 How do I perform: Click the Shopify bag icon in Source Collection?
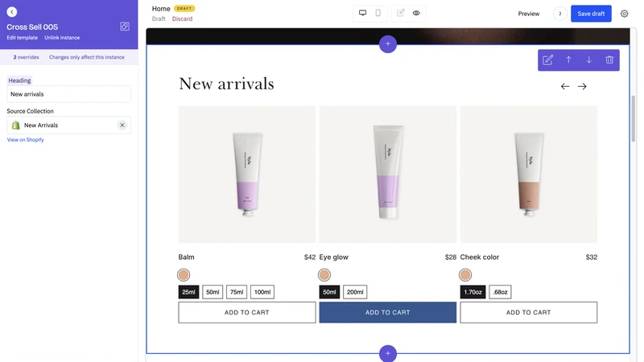click(x=15, y=125)
